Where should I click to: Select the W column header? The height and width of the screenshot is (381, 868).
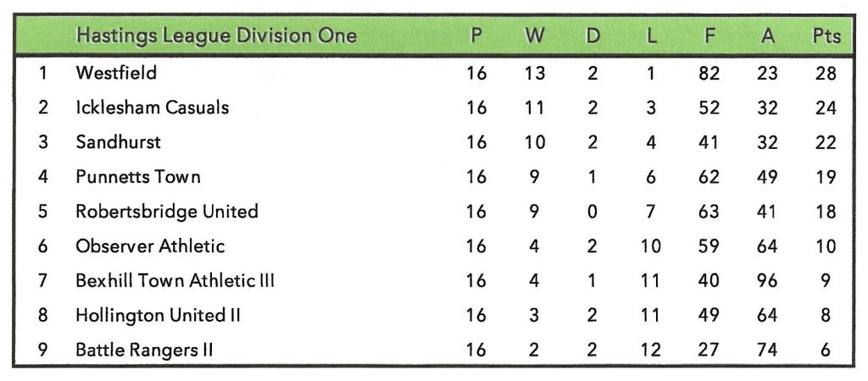(x=535, y=36)
